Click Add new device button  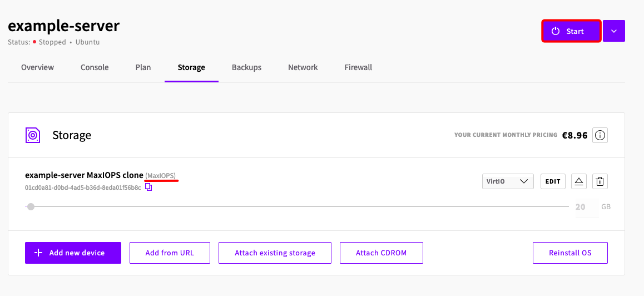73,253
